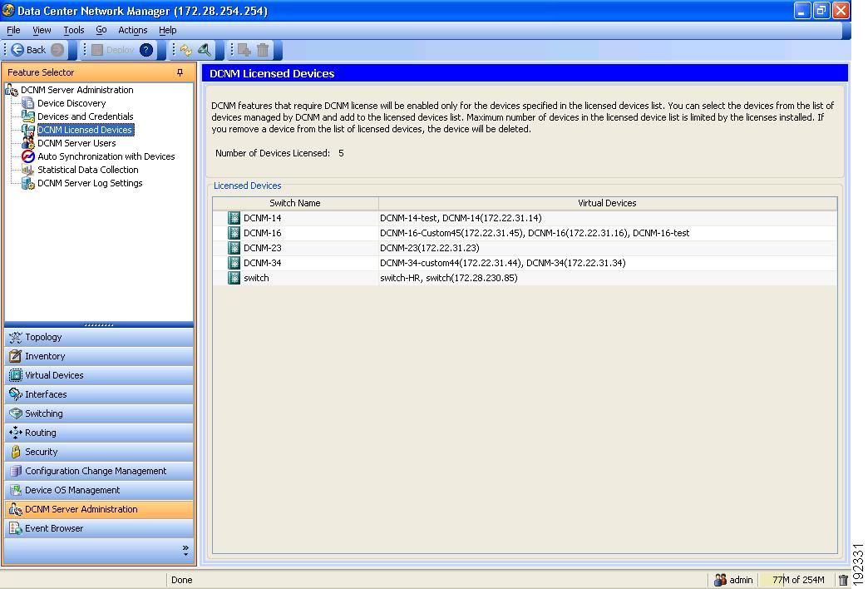Select Device Discovery in the tree
This screenshot has width=868, height=589.
(72, 103)
